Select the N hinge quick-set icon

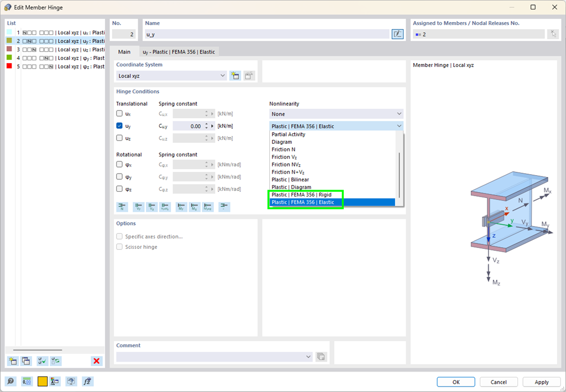click(122, 206)
